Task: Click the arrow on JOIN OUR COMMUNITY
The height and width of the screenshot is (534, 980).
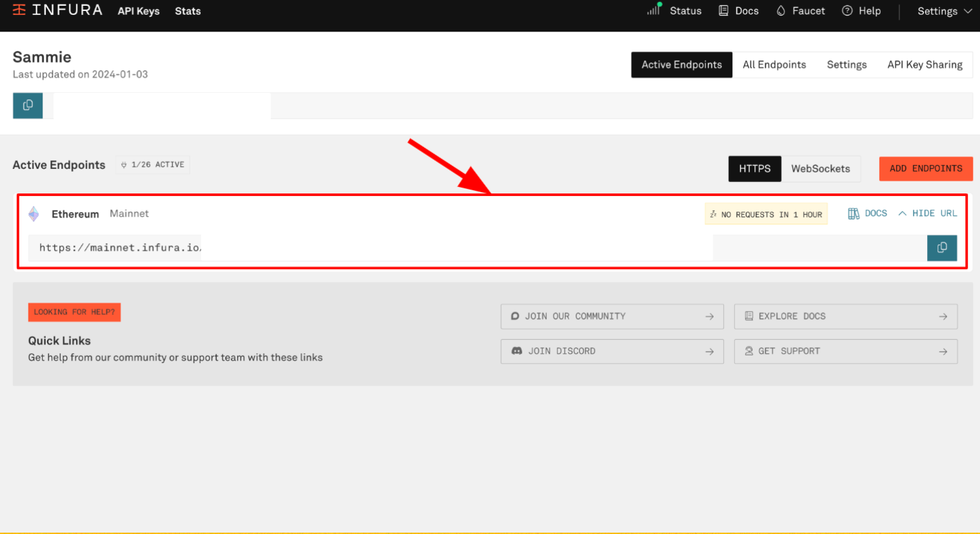Action: [709, 317]
